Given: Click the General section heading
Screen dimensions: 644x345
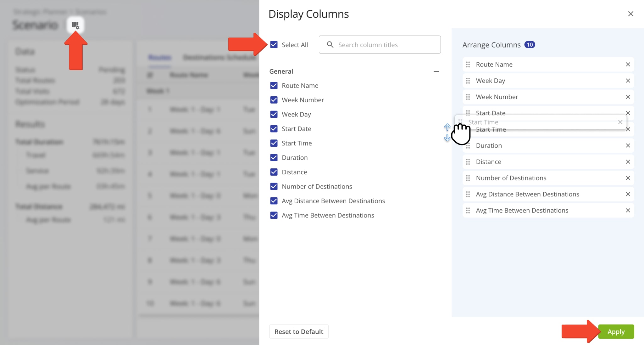Looking at the screenshot, I should click(x=281, y=71).
